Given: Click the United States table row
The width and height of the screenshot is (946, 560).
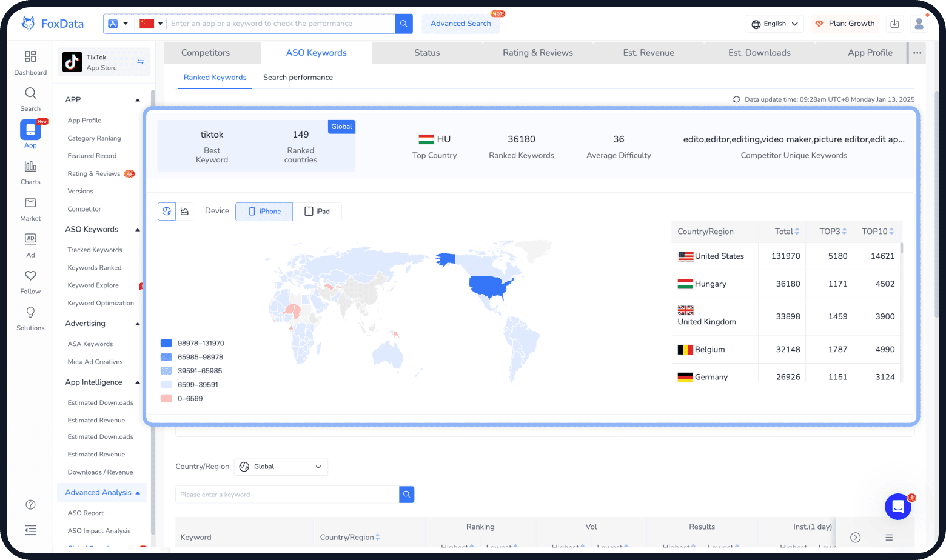Looking at the screenshot, I should click(787, 256).
